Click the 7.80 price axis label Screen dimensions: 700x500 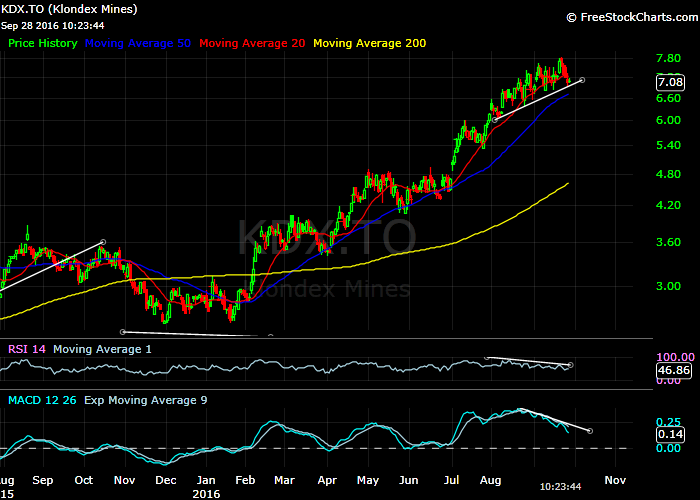pyautogui.click(x=667, y=59)
